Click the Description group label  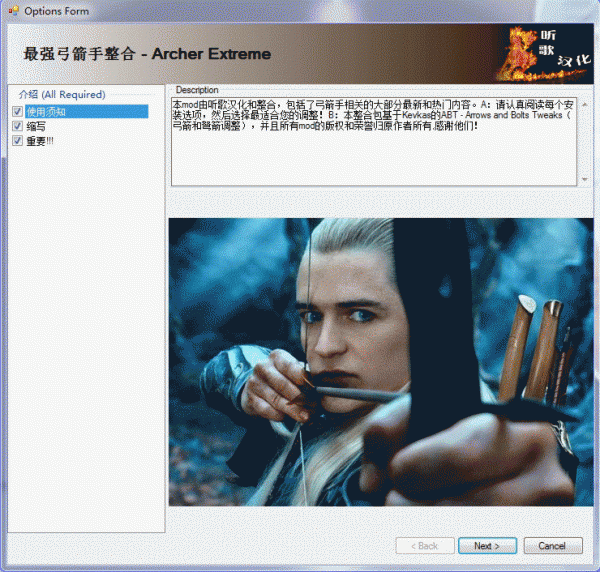(x=196, y=90)
